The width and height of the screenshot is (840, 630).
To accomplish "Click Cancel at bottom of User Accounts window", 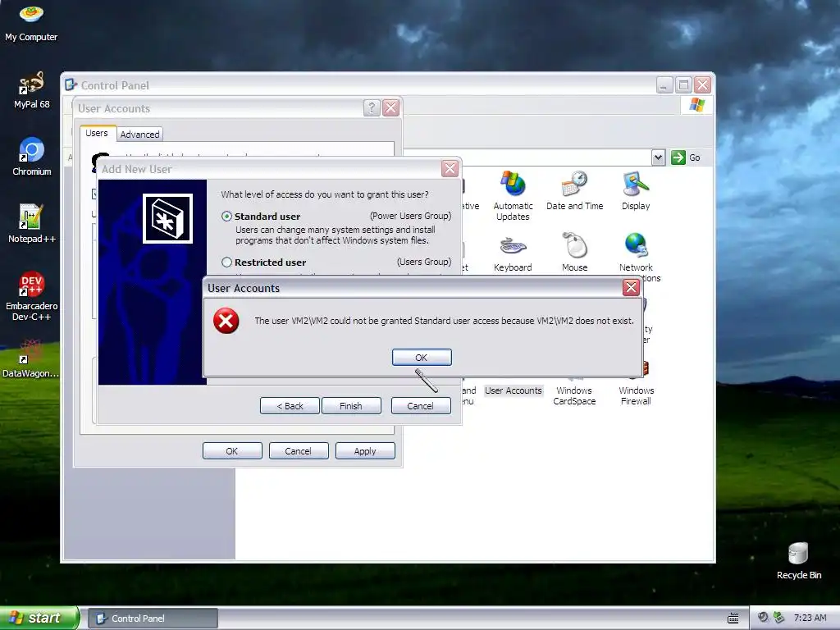I will [298, 451].
